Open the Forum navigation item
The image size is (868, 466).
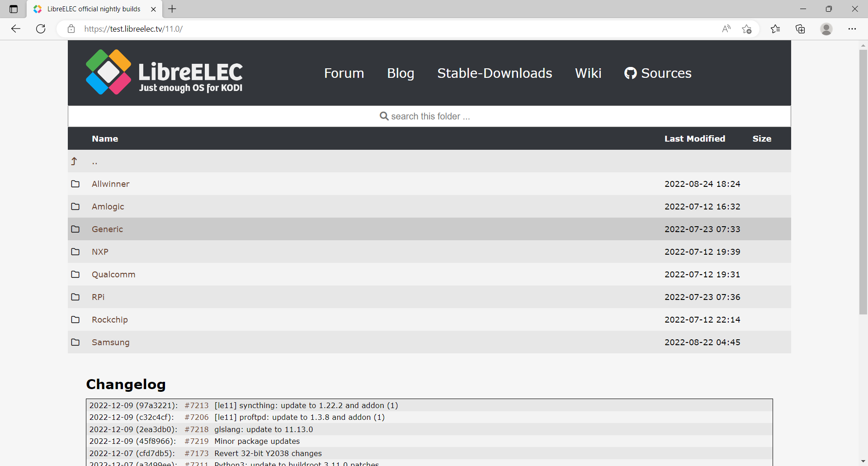click(x=344, y=73)
